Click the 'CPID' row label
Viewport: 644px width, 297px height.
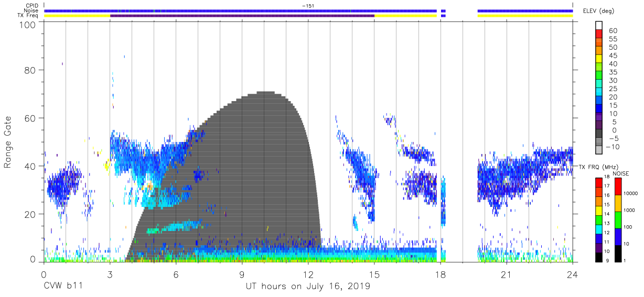pos(31,6)
